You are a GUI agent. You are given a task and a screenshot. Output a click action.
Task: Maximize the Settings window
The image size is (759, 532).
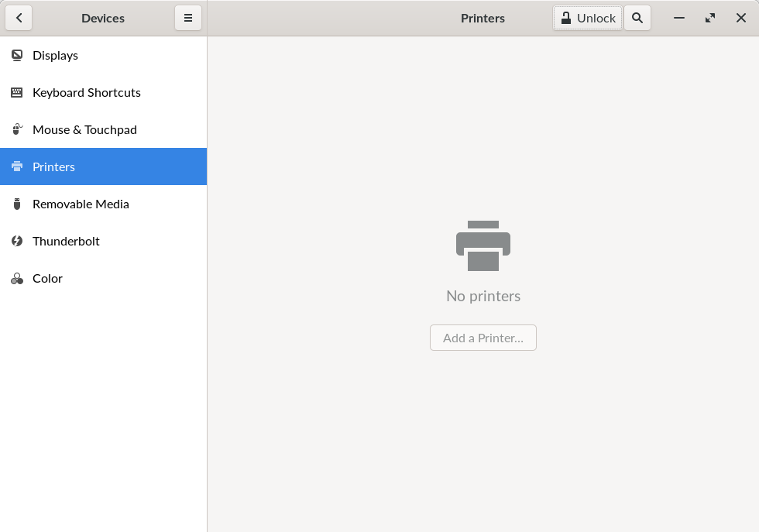tap(710, 18)
